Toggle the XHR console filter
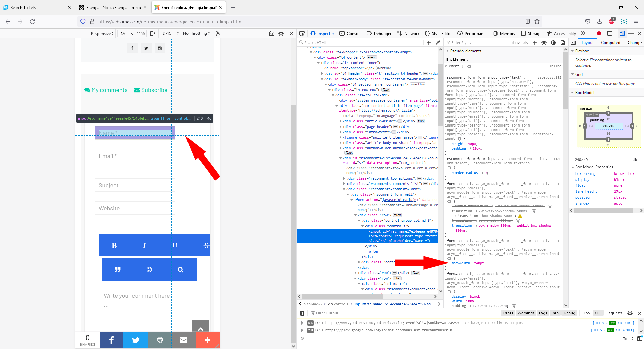This screenshot has width=644, height=349. click(x=598, y=313)
